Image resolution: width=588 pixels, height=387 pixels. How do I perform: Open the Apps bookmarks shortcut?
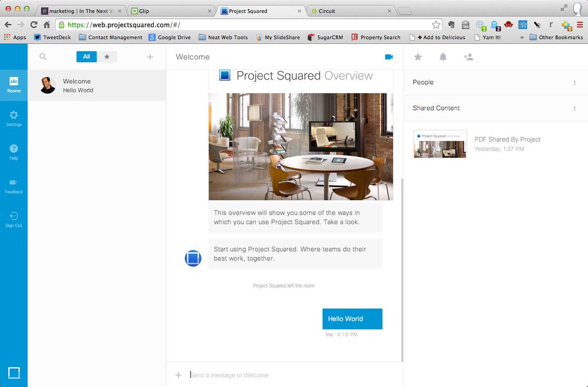click(x=15, y=37)
